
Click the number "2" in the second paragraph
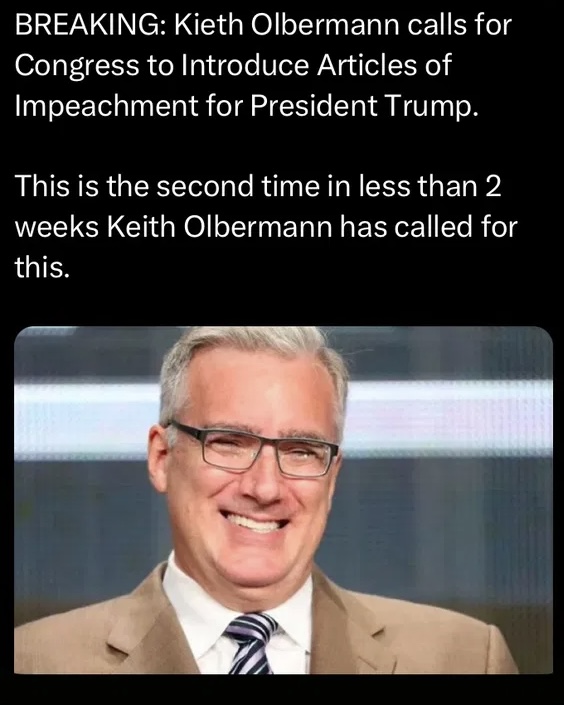click(493, 187)
